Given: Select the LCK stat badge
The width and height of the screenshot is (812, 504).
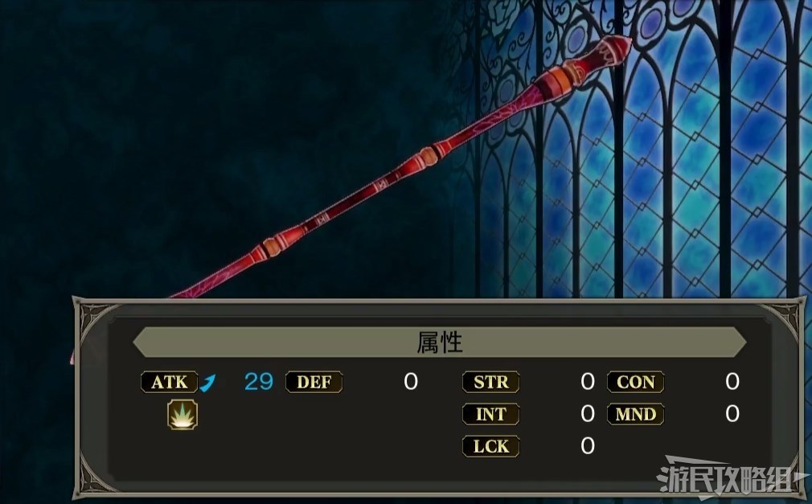Looking at the screenshot, I should (x=491, y=446).
